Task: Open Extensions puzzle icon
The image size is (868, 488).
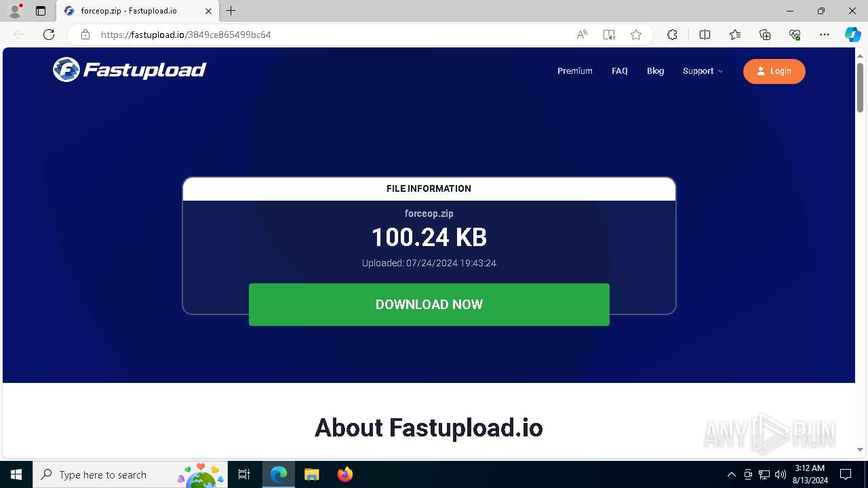Action: 672,35
